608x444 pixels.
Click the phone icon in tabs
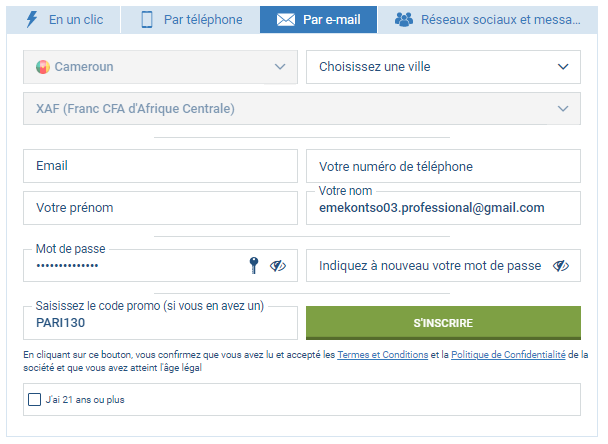point(147,19)
